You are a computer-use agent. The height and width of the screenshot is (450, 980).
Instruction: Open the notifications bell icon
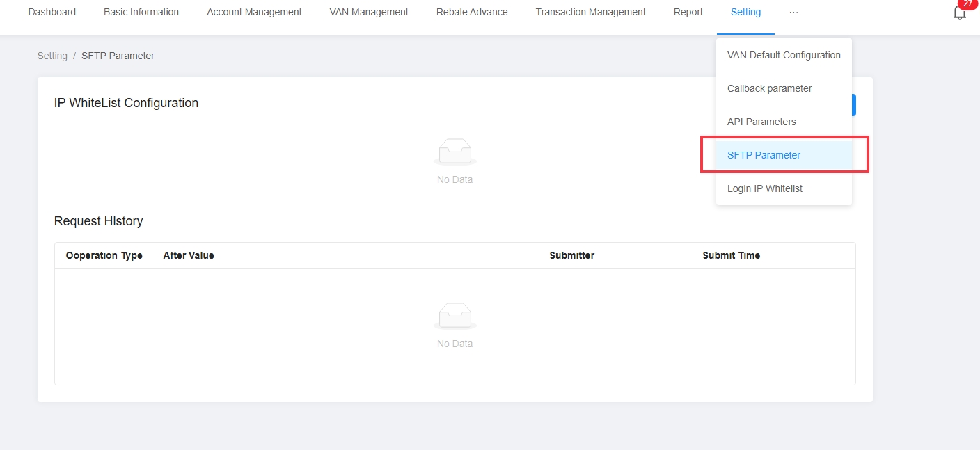(959, 13)
